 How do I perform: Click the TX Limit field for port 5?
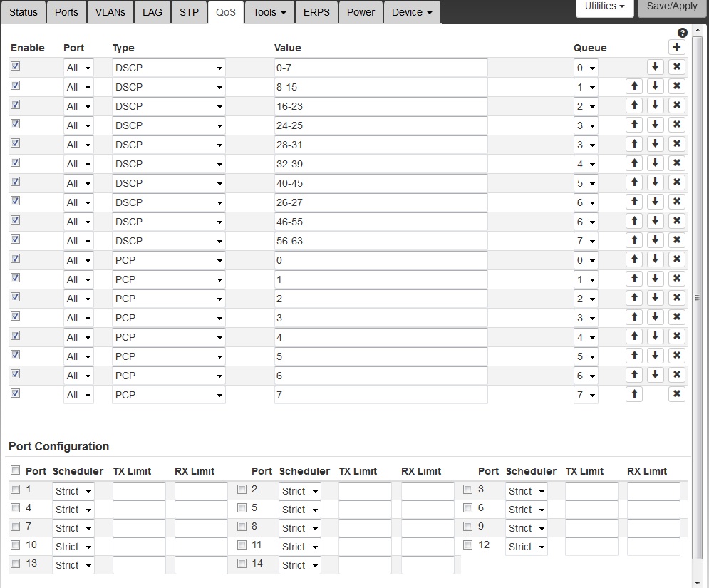(365, 510)
